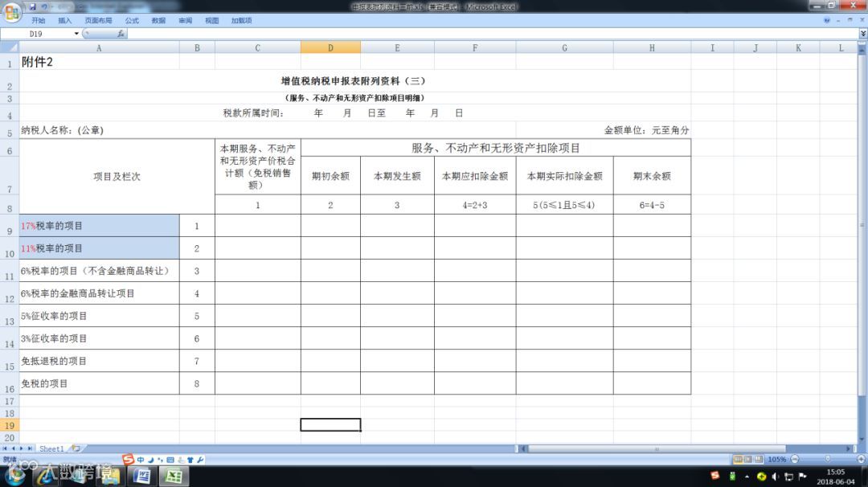The image size is (868, 487).
Task: Click the formula cell 4=2+3
Action: (475, 205)
